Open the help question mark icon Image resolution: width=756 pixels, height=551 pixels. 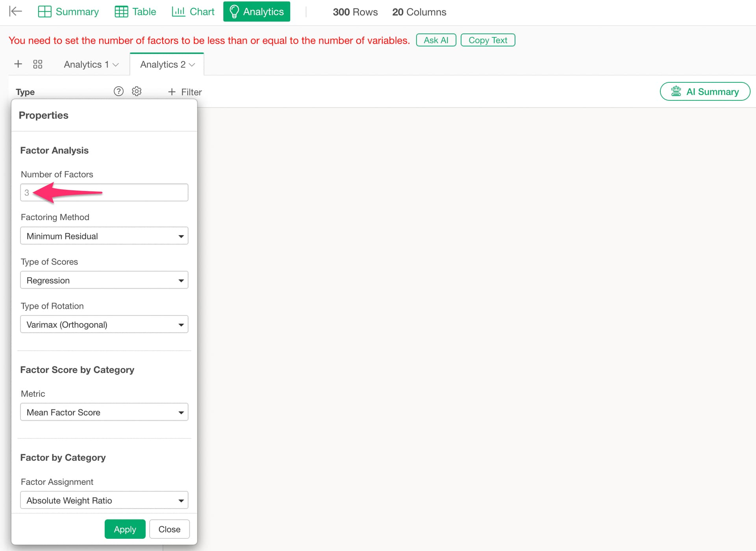point(119,91)
